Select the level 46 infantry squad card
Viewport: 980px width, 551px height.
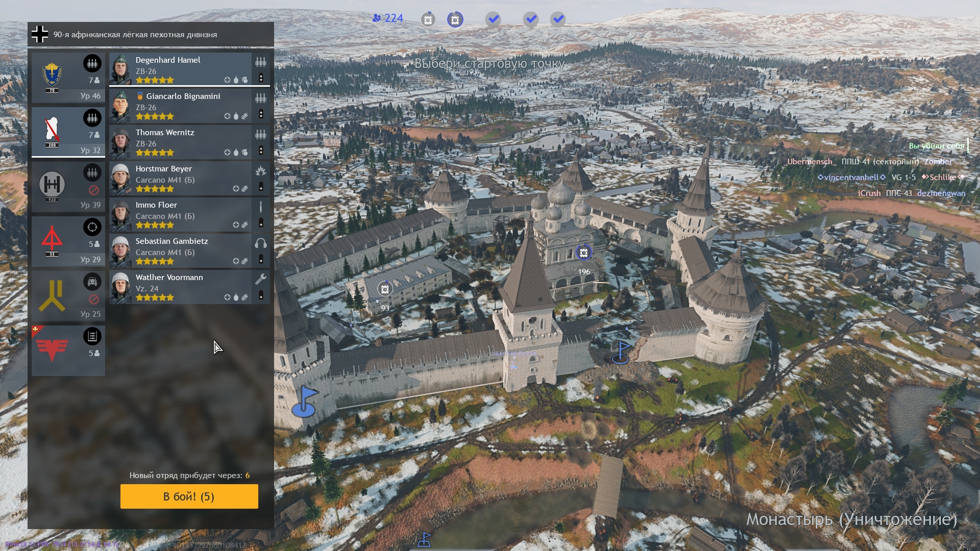tap(68, 78)
